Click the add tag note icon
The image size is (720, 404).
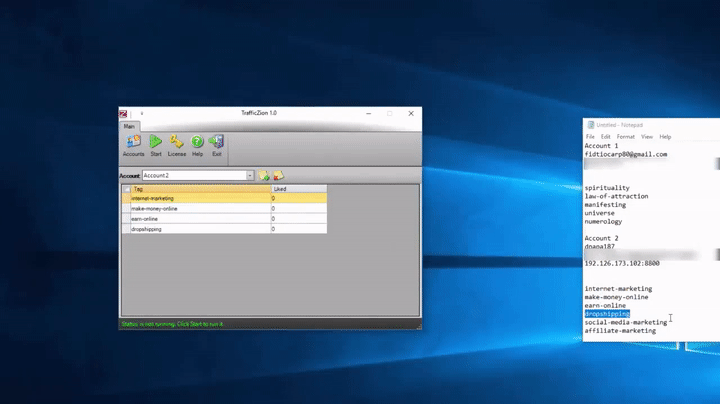tap(264, 175)
